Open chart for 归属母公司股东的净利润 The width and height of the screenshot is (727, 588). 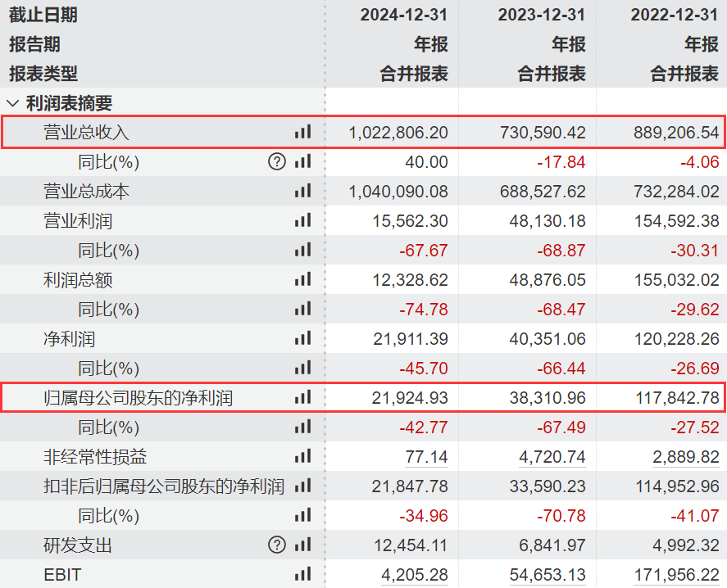coord(302,398)
